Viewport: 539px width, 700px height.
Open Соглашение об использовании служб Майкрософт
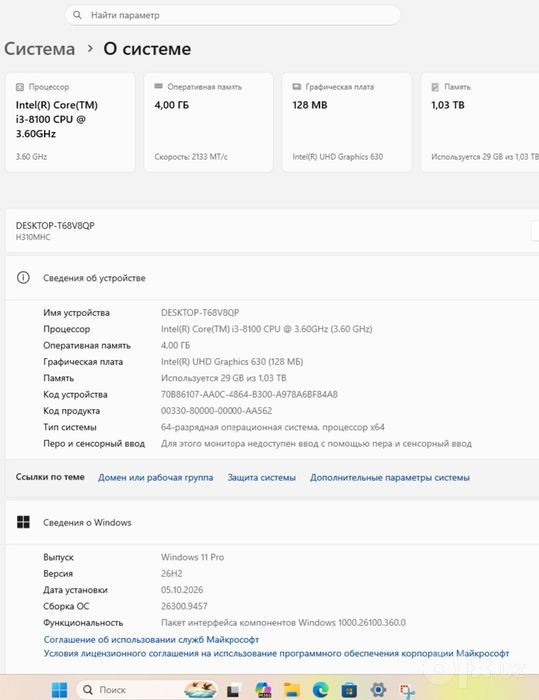coord(151,639)
